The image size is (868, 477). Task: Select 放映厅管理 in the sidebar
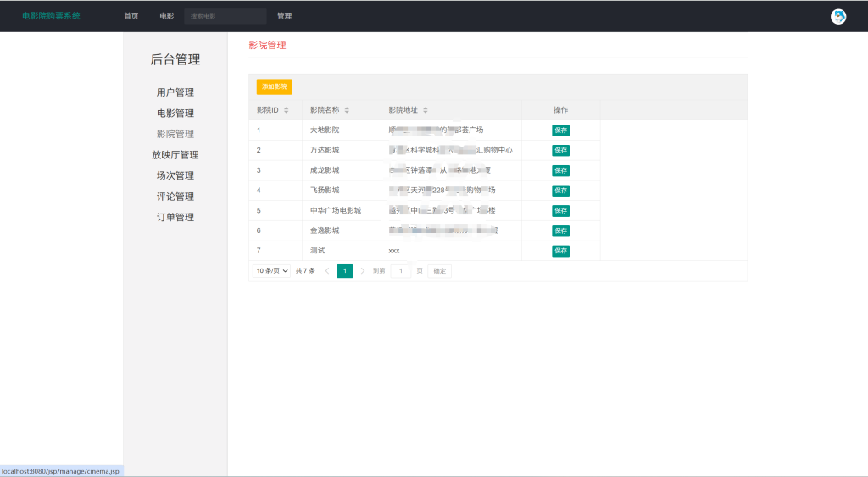point(175,155)
